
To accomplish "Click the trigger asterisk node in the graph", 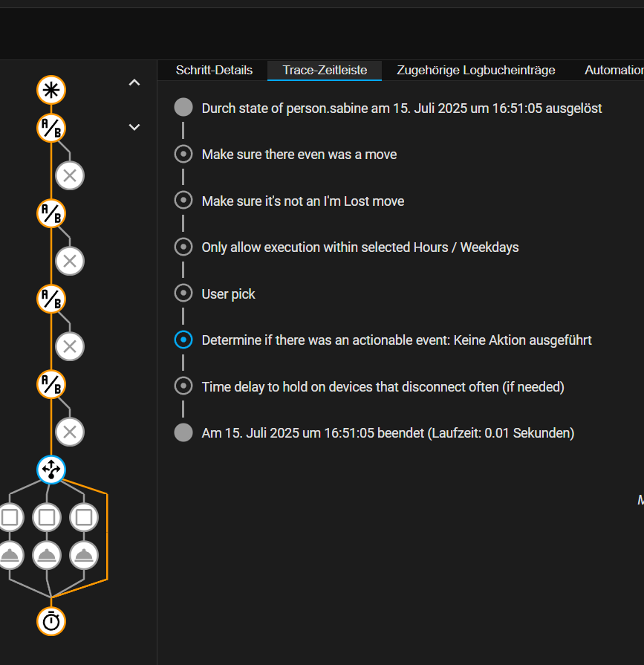I will coord(51,91).
